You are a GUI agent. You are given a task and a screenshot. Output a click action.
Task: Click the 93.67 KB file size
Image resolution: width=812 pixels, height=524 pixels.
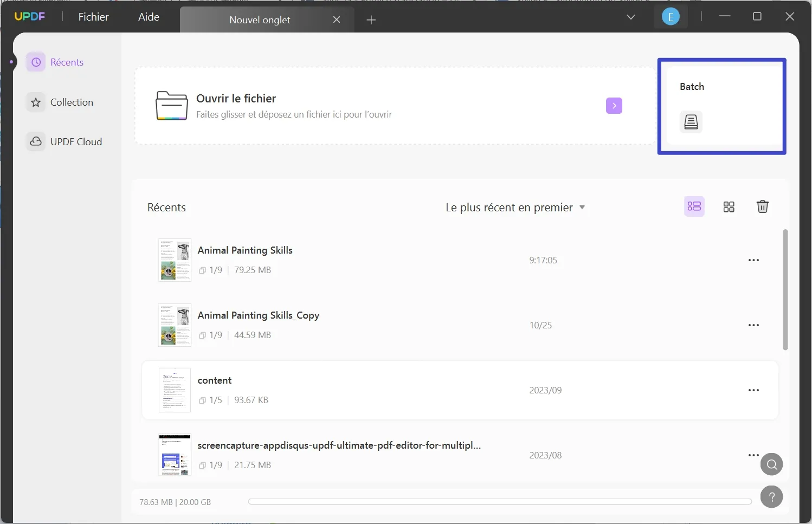point(251,400)
